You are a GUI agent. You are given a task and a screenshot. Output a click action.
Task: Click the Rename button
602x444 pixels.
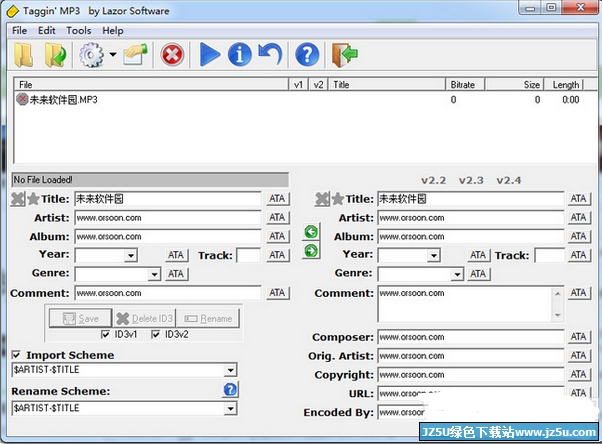[208, 318]
